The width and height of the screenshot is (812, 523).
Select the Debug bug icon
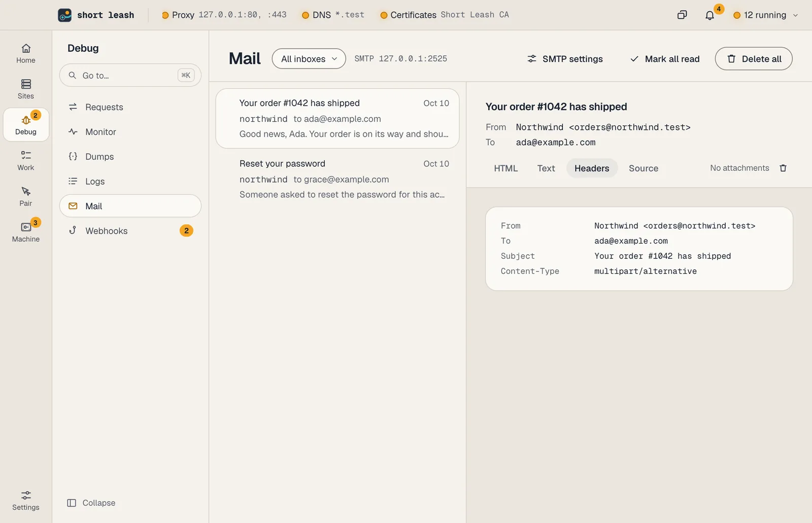click(x=26, y=120)
